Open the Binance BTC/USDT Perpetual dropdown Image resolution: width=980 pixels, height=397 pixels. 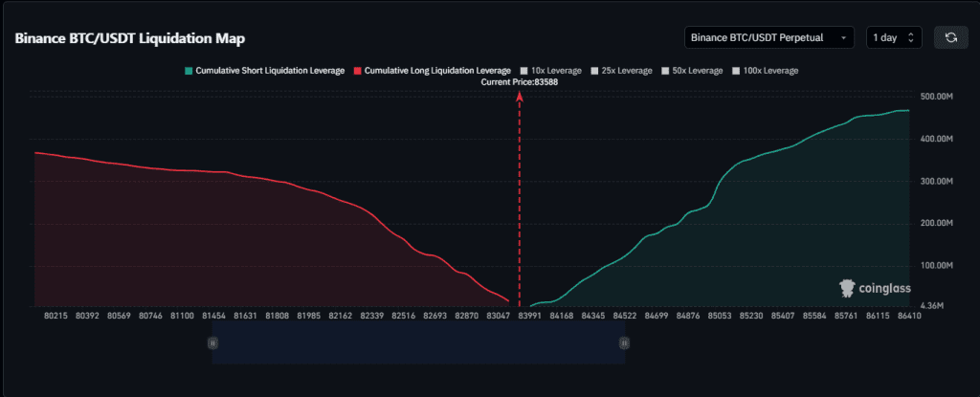[x=769, y=37]
